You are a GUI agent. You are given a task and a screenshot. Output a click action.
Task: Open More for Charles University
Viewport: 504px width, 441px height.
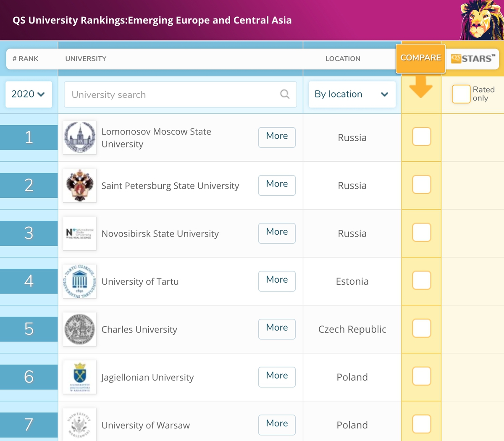tap(277, 329)
